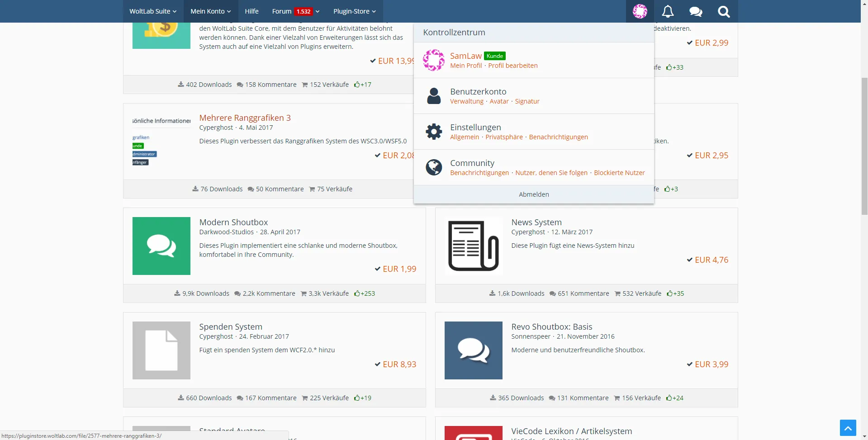Click the Benutzerkonto person icon
The height and width of the screenshot is (440, 868).
point(434,96)
